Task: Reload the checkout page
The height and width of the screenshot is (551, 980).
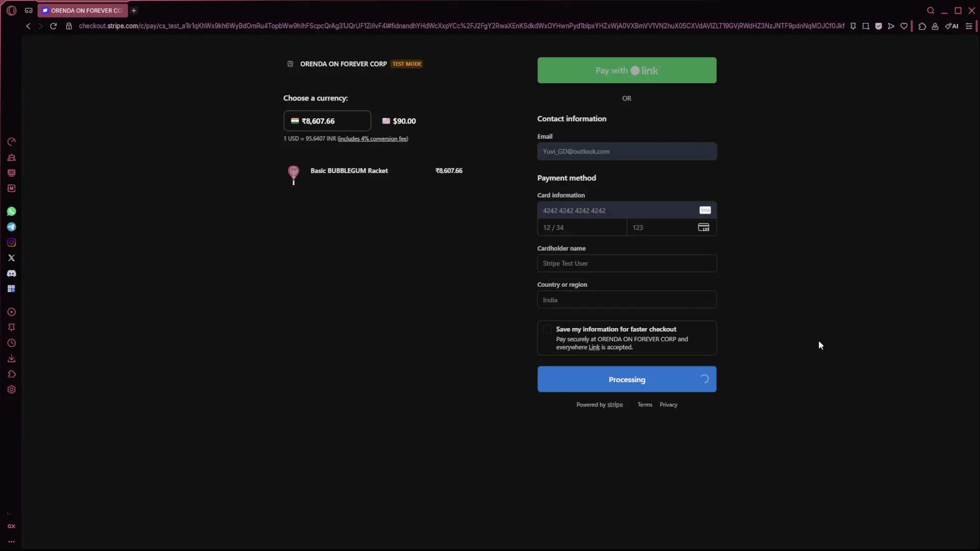Action: click(x=53, y=26)
